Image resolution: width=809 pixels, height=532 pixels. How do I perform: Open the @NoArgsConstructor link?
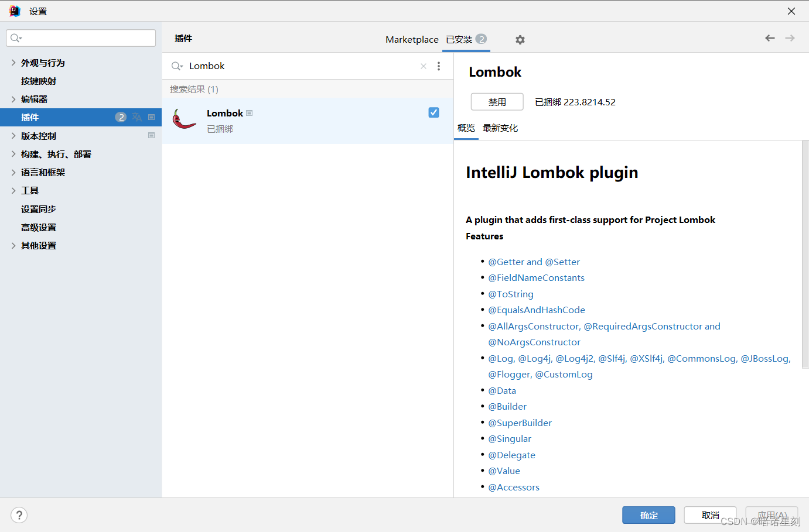(534, 342)
